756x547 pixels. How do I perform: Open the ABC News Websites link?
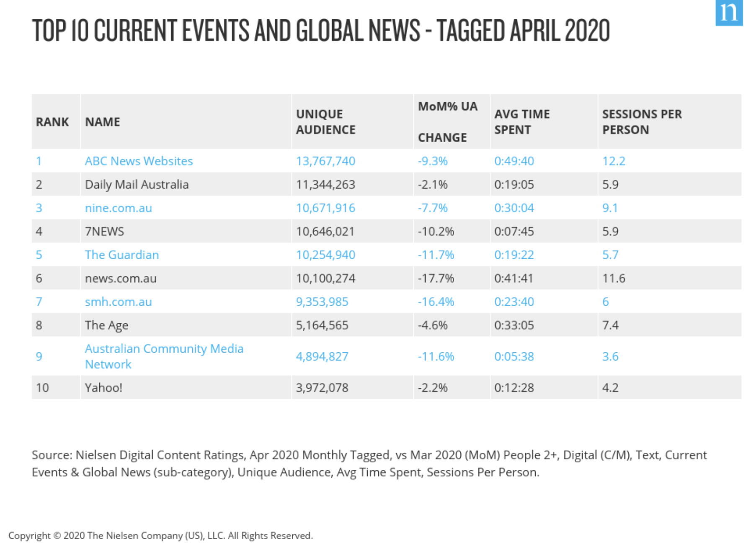(139, 161)
